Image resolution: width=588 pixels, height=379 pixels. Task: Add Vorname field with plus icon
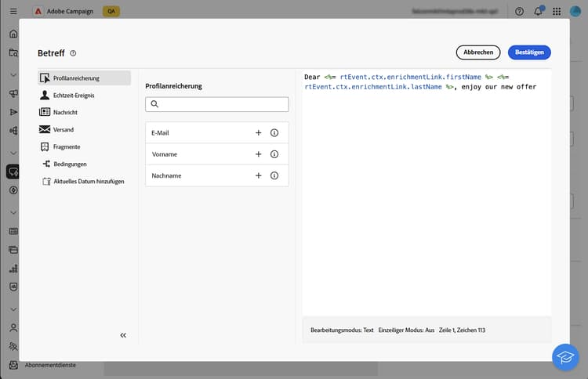(259, 154)
